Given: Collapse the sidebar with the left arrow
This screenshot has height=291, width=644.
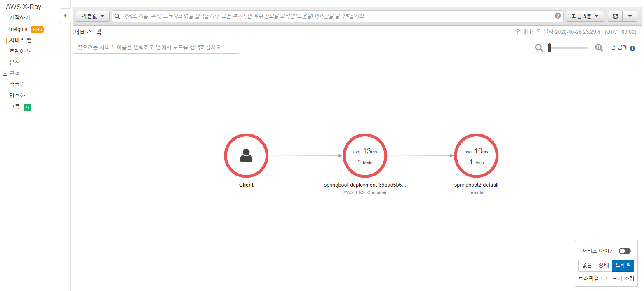Looking at the screenshot, I should click(65, 16).
